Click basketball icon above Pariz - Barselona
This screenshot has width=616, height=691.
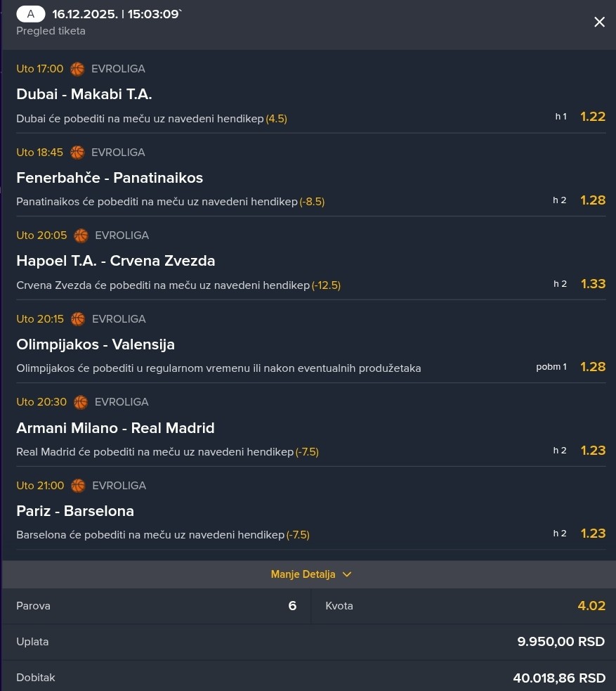(78, 486)
